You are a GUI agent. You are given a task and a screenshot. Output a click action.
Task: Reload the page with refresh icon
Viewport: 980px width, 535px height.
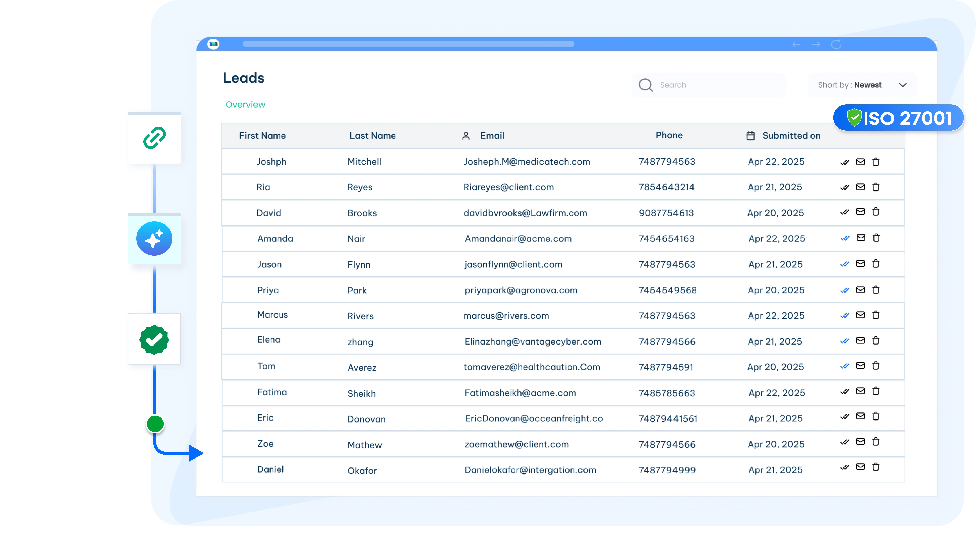point(836,44)
